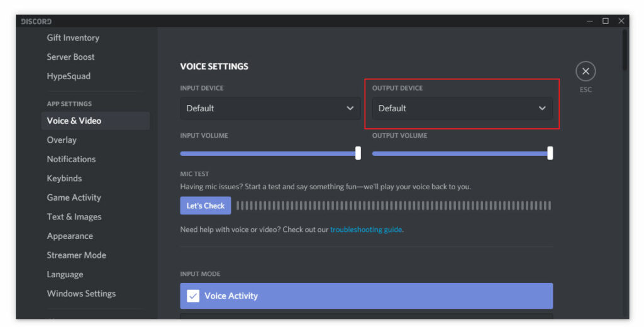Open Windows Settings page
The image size is (644, 327).
tap(81, 294)
